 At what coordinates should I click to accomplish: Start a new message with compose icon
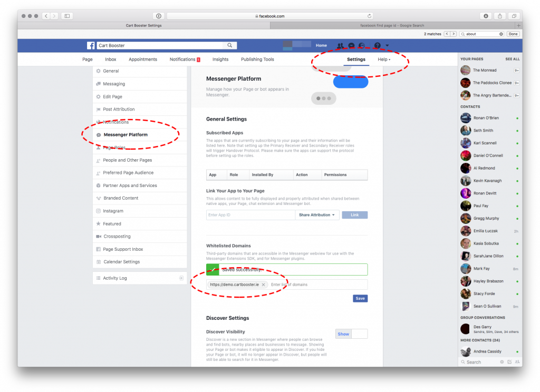[x=509, y=362]
